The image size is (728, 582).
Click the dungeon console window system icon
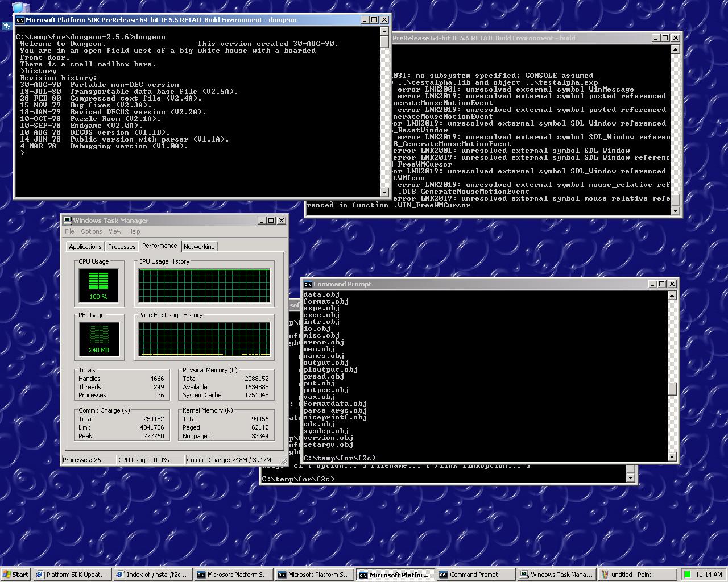pyautogui.click(x=20, y=20)
